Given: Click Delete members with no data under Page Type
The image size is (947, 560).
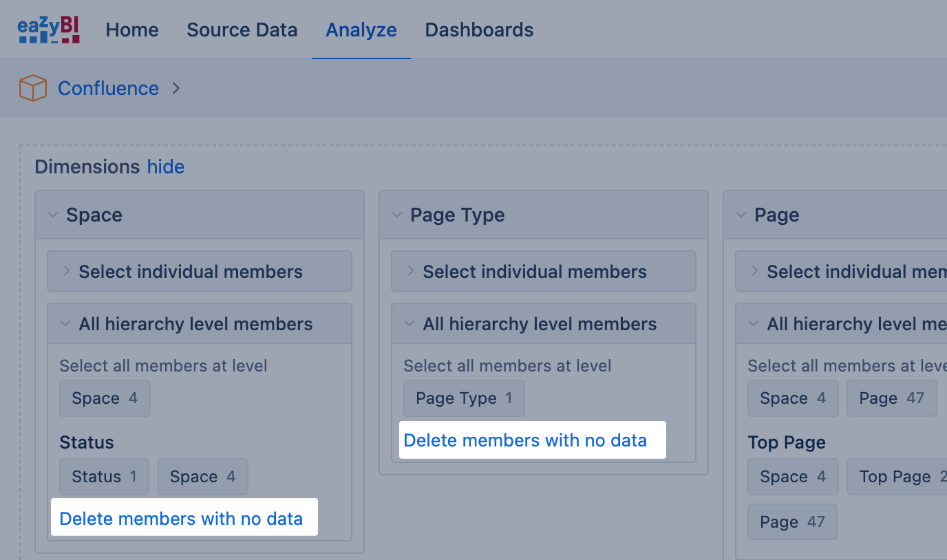Looking at the screenshot, I should 524,440.
